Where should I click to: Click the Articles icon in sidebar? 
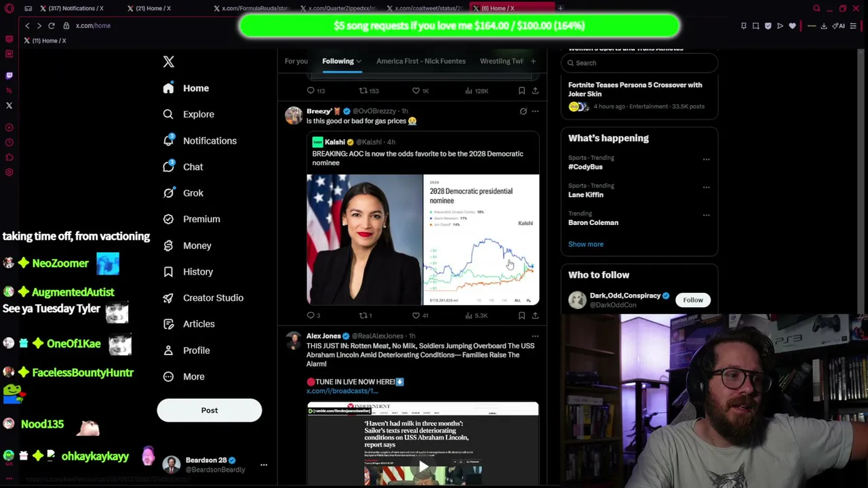[168, 324]
